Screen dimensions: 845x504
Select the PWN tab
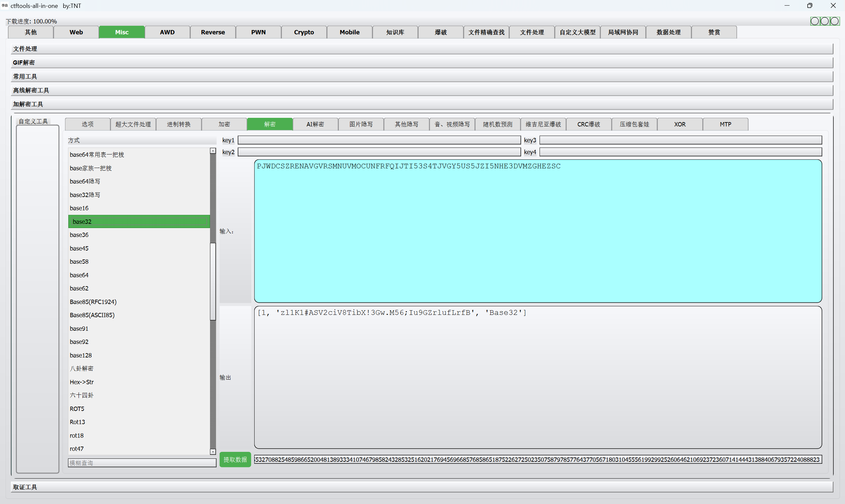tap(258, 32)
